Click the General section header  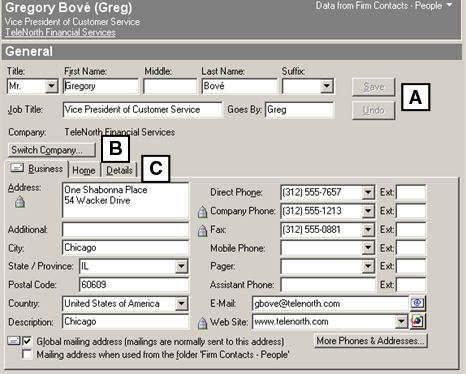232,52
